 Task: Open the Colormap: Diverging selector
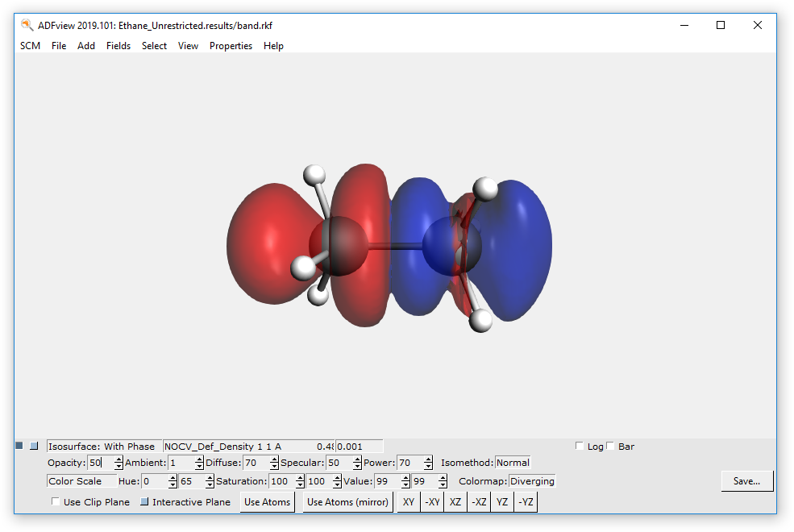pos(531,480)
